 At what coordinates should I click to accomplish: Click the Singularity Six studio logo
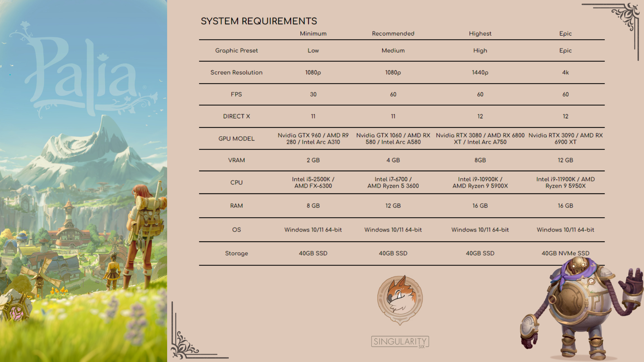click(x=400, y=342)
